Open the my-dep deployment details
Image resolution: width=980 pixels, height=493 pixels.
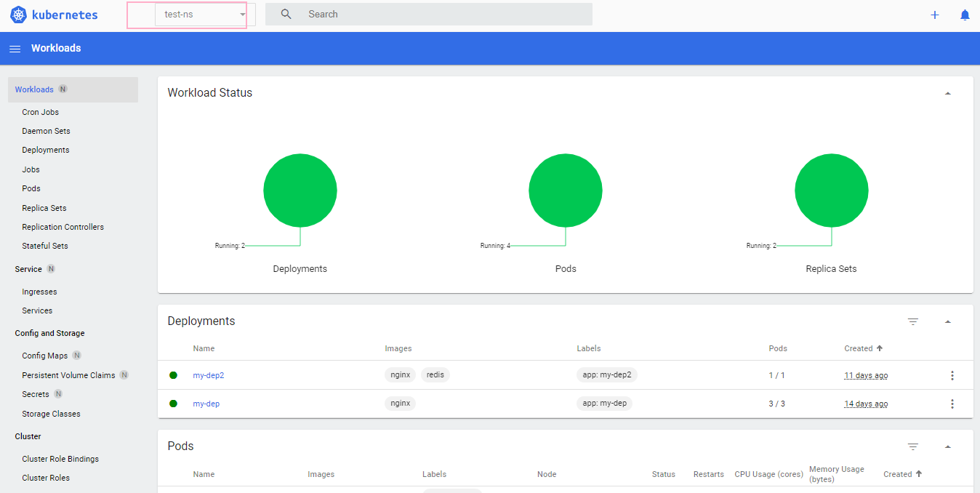coord(206,404)
